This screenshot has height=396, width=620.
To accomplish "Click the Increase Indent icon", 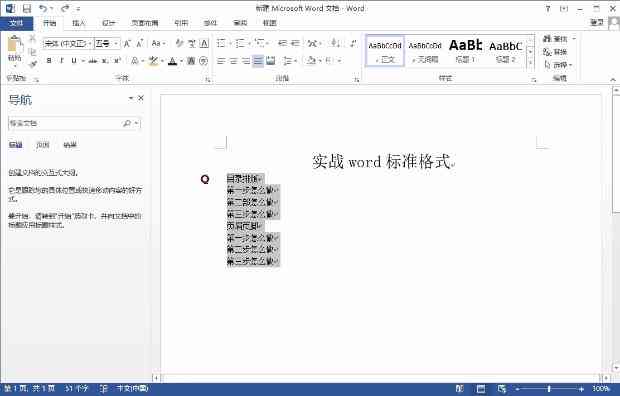I will (295, 43).
